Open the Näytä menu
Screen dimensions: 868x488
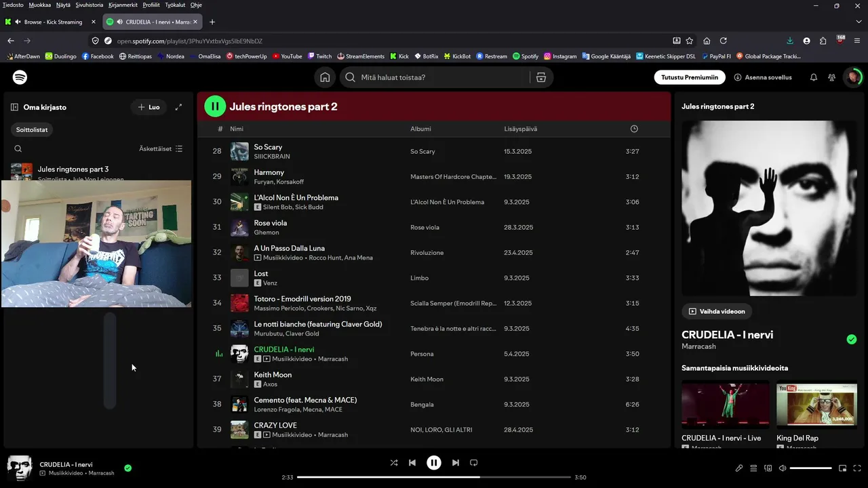click(63, 5)
